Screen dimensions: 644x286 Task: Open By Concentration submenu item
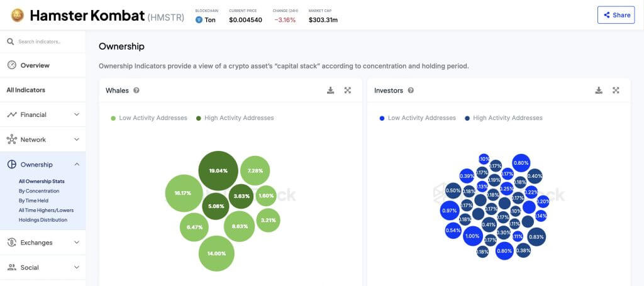pos(39,191)
